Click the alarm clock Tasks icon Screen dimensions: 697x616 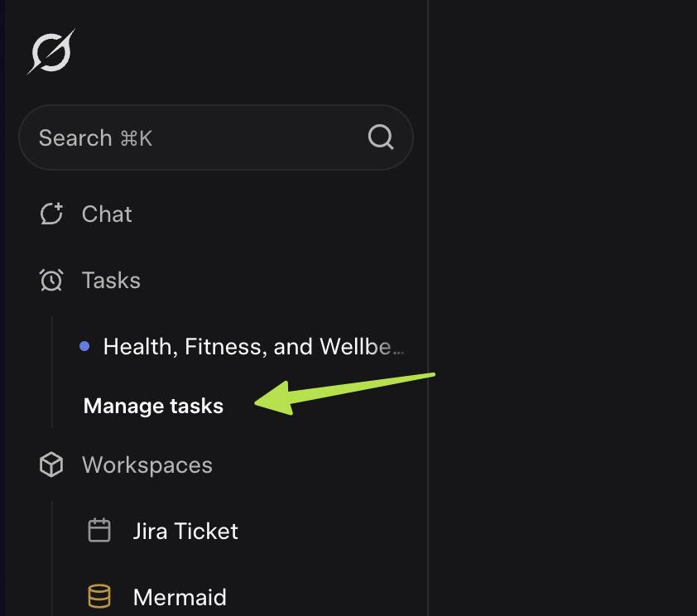pos(51,280)
